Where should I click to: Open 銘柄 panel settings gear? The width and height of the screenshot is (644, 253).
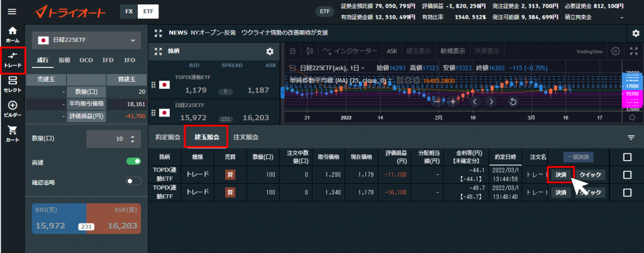point(270,52)
